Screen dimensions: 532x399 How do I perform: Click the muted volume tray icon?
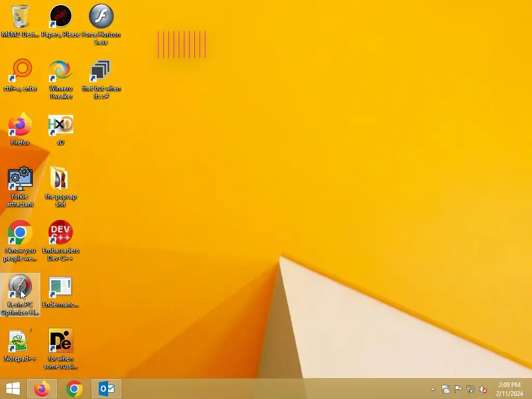pyautogui.click(x=483, y=390)
